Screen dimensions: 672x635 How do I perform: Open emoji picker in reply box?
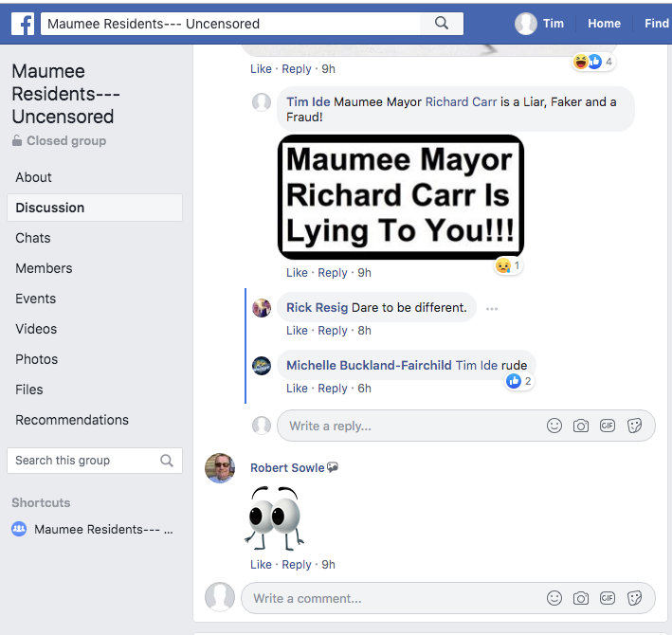click(554, 426)
